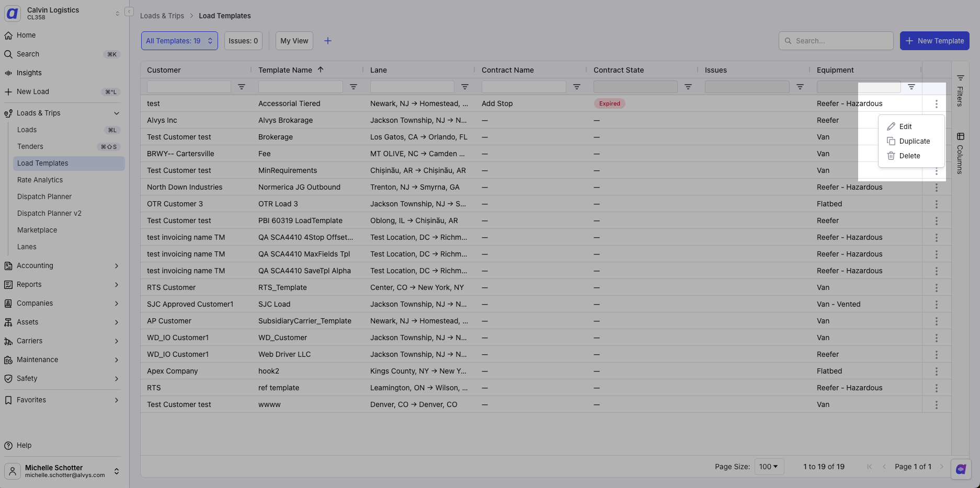Open the Template Name column filter icon
980x488 pixels.
(x=354, y=87)
